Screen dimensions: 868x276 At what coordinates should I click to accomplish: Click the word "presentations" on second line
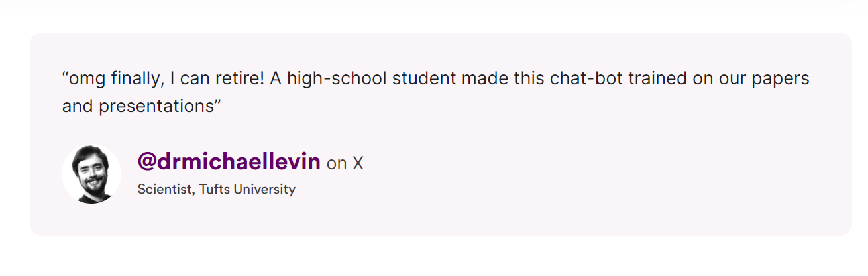tap(155, 106)
